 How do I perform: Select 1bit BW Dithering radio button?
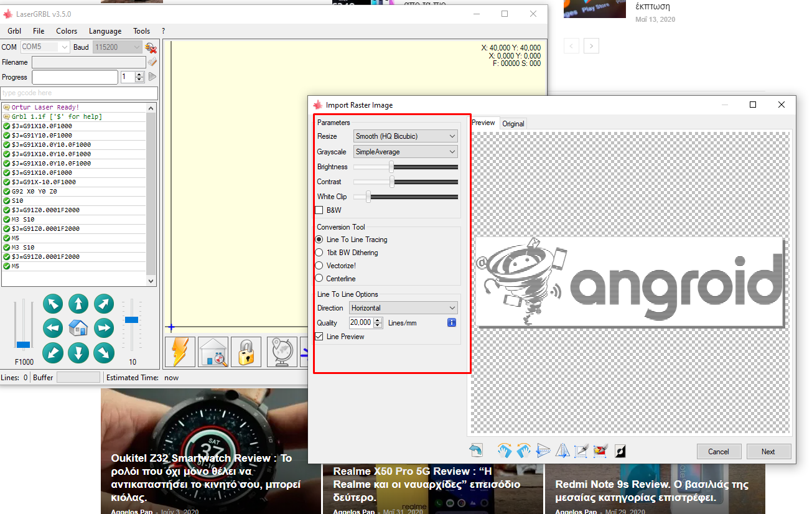coord(319,253)
